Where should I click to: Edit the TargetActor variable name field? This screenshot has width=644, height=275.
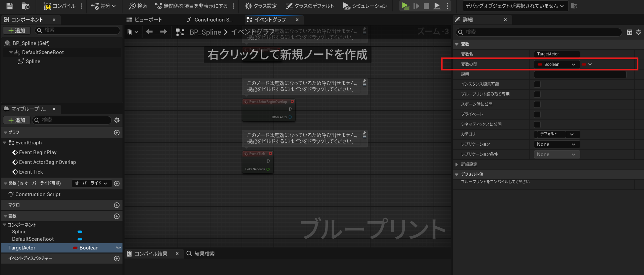[557, 54]
